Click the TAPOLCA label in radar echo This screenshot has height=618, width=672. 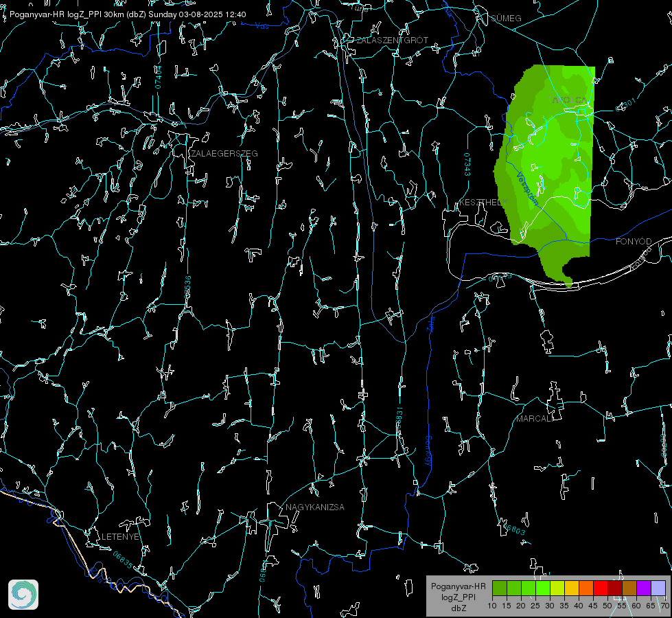[568, 100]
